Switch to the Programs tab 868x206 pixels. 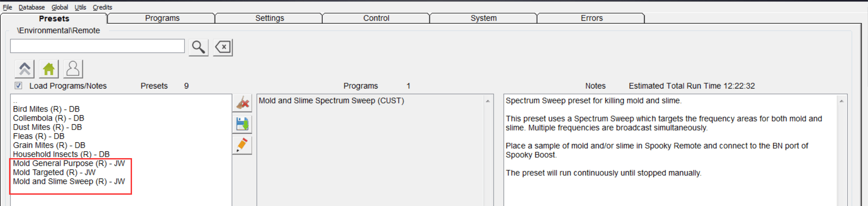point(162,18)
